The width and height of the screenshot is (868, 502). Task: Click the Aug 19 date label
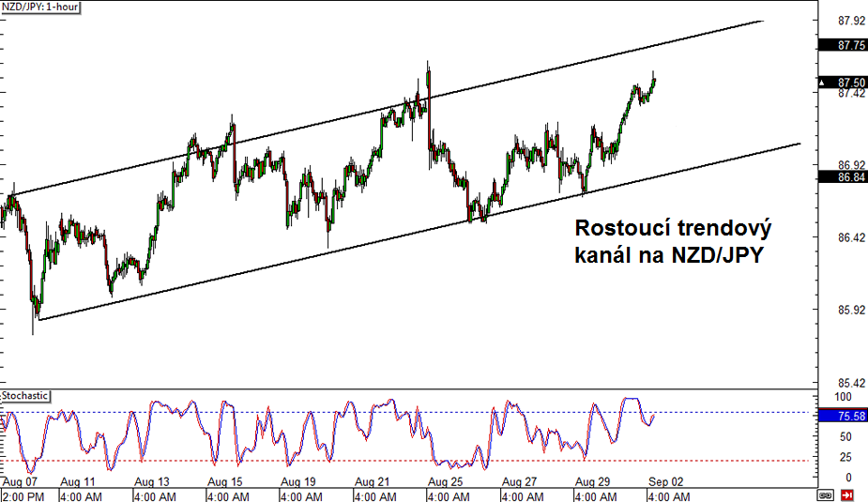click(298, 482)
